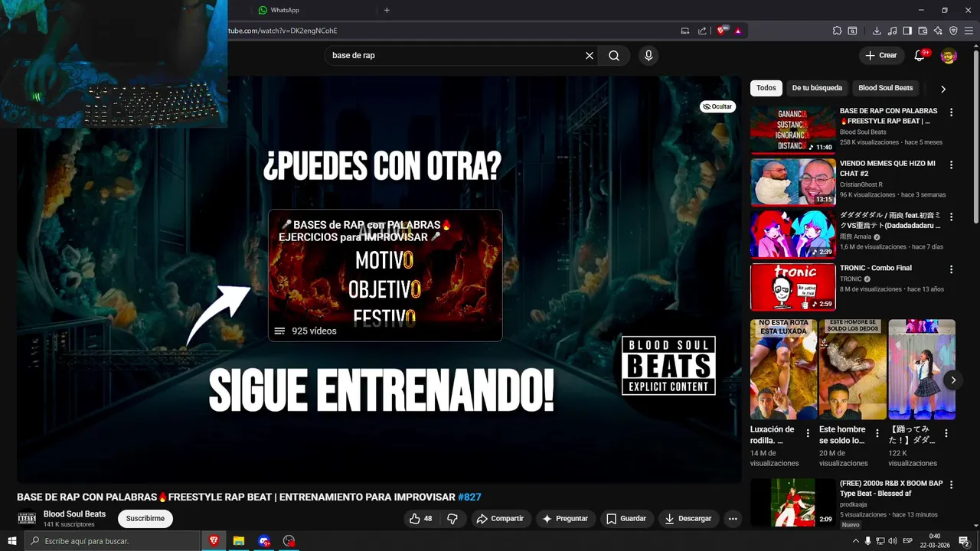980x551 pixels.
Task: Open options for BASE DE RAP CON PALABRAS suggestion
Action: pyautogui.click(x=952, y=112)
